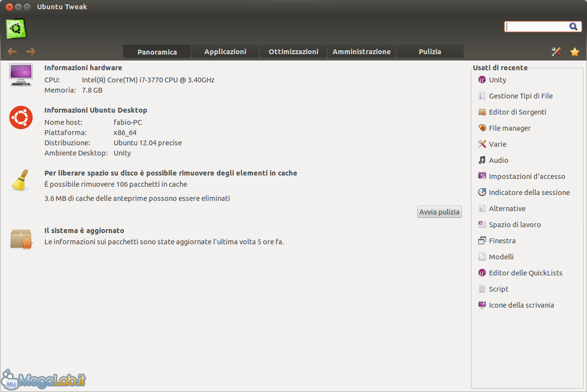
Task: Switch to the Panoramica tab
Action: 157,52
